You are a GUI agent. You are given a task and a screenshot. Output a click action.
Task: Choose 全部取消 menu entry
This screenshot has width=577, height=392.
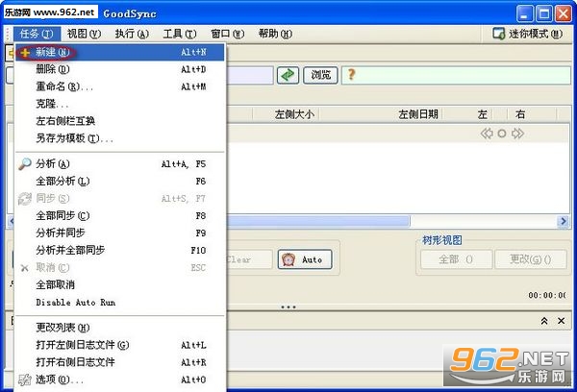(120, 284)
